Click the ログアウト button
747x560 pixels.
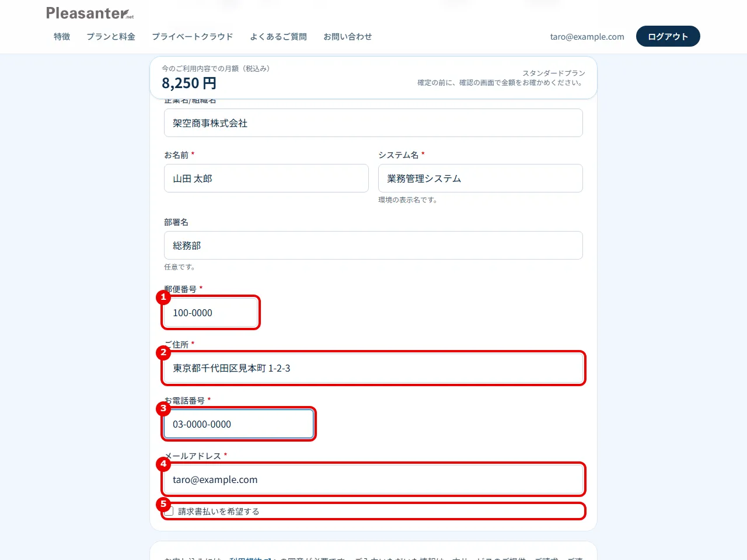point(668,36)
